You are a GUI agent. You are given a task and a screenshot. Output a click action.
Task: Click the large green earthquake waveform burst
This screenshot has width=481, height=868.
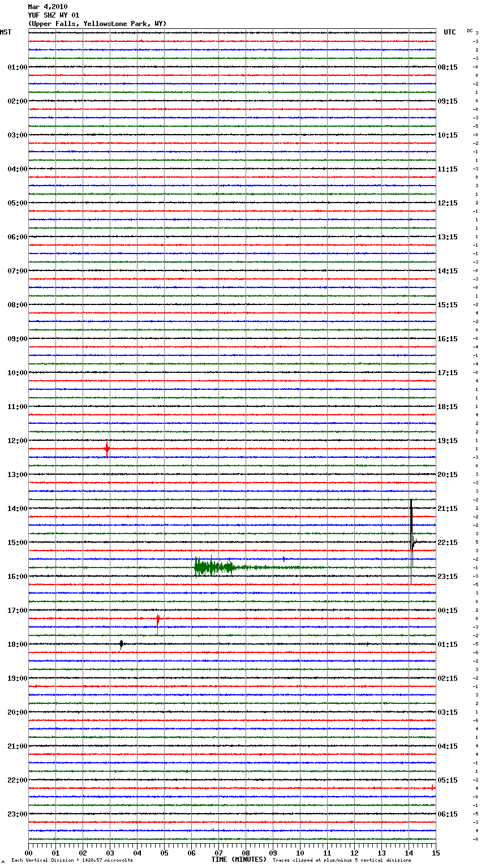point(215,567)
